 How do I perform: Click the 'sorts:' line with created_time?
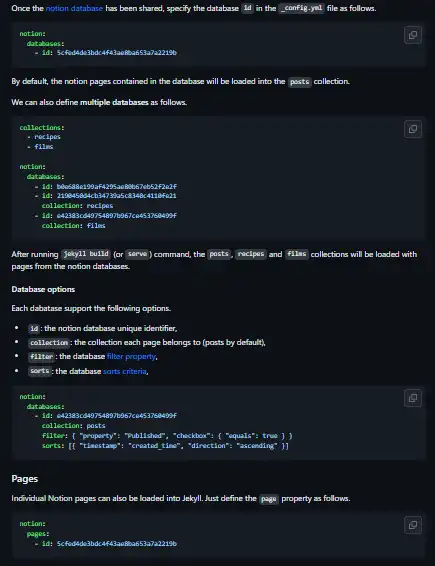pyautogui.click(x=165, y=446)
